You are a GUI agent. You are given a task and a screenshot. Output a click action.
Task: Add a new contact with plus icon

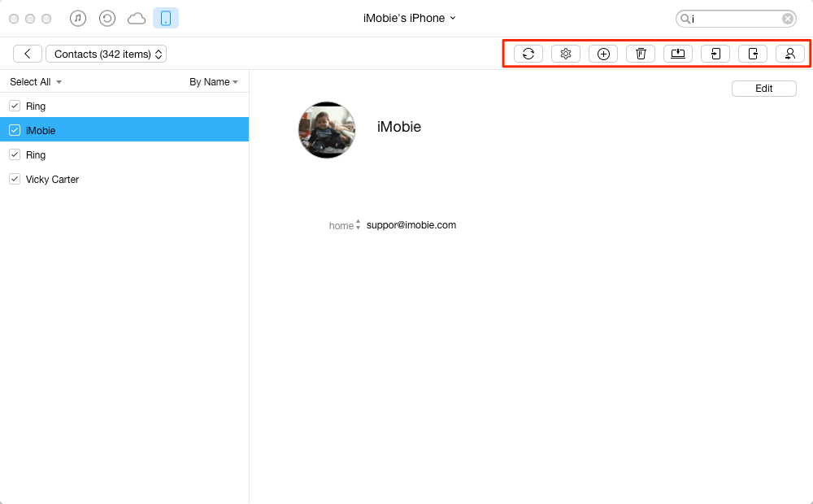603,54
